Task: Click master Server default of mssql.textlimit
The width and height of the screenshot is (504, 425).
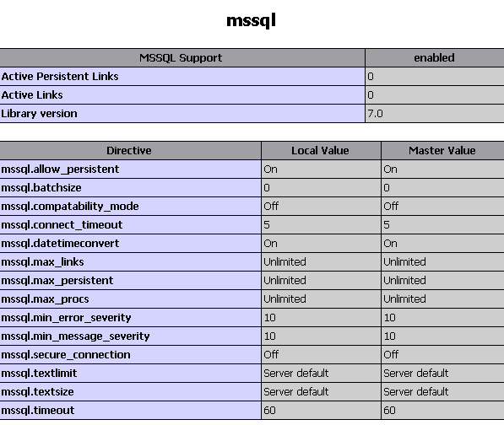Action: (x=416, y=374)
